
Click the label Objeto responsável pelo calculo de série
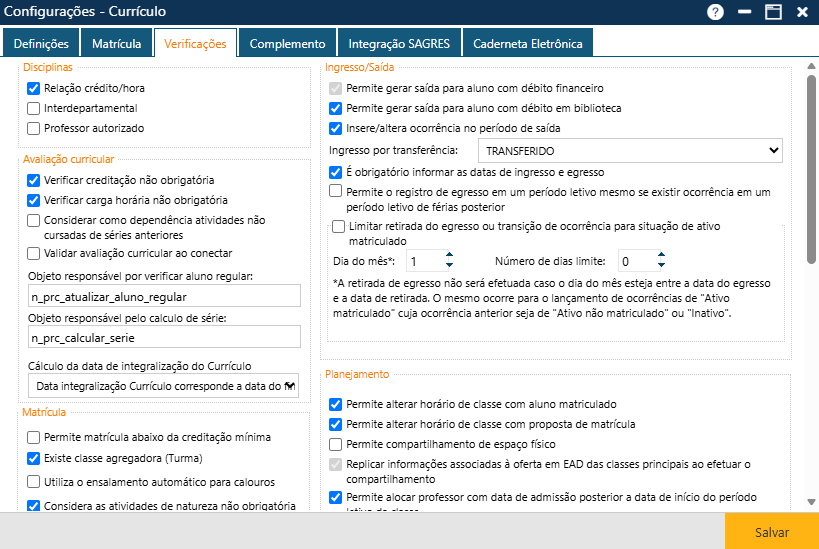pyautogui.click(x=127, y=318)
